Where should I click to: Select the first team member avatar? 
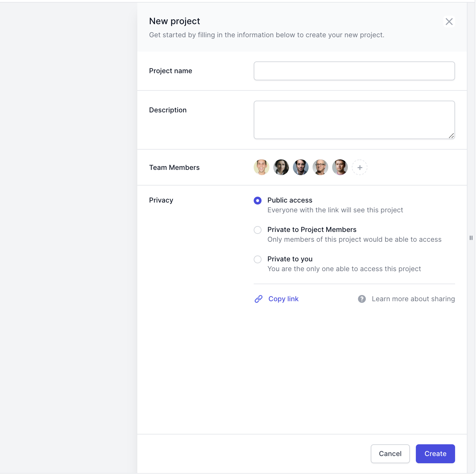pos(261,167)
